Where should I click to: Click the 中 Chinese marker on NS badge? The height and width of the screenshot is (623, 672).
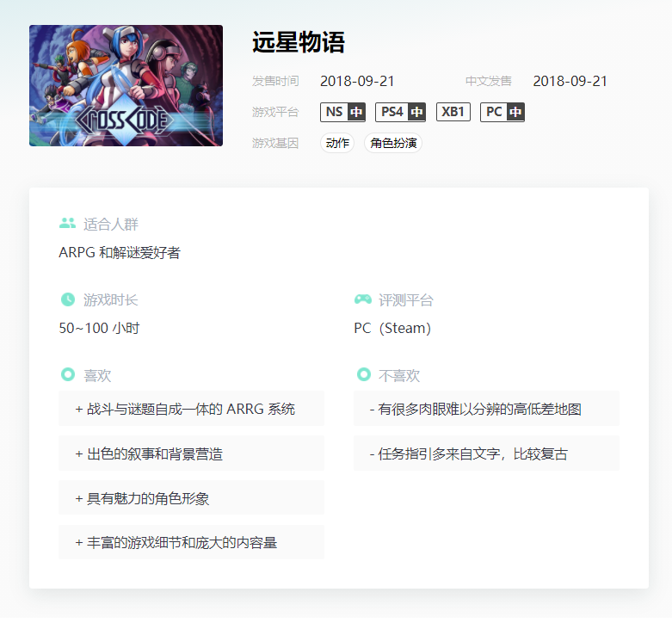[356, 112]
